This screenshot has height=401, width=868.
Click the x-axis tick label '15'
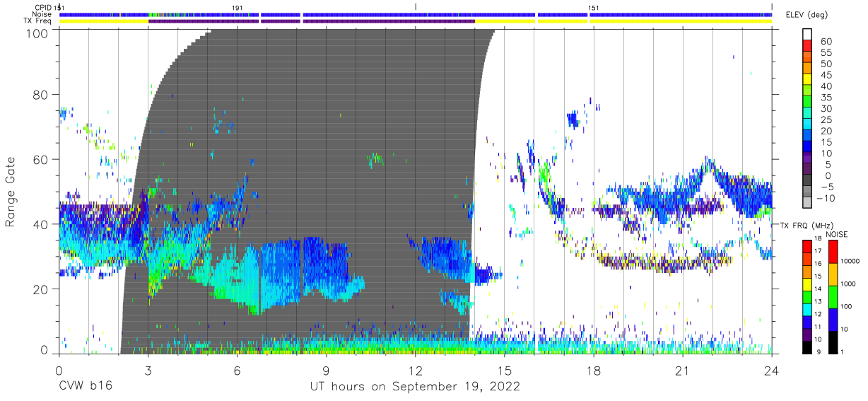[505, 370]
